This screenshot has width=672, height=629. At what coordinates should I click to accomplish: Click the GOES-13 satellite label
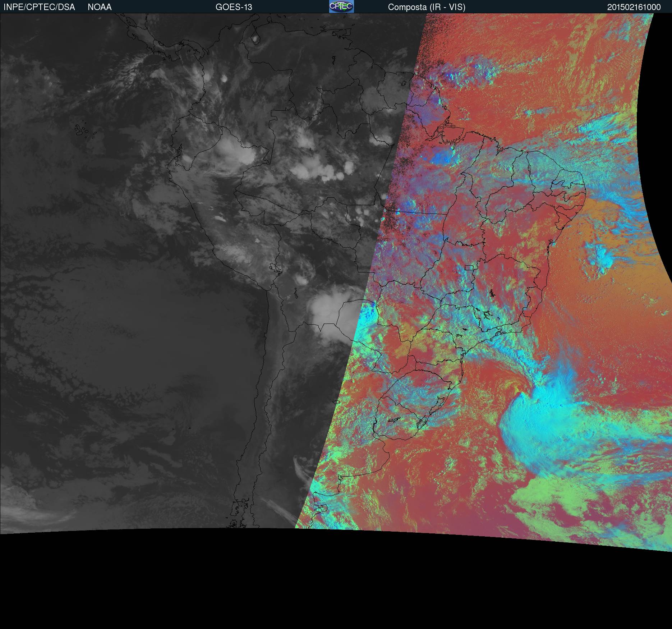pos(234,7)
